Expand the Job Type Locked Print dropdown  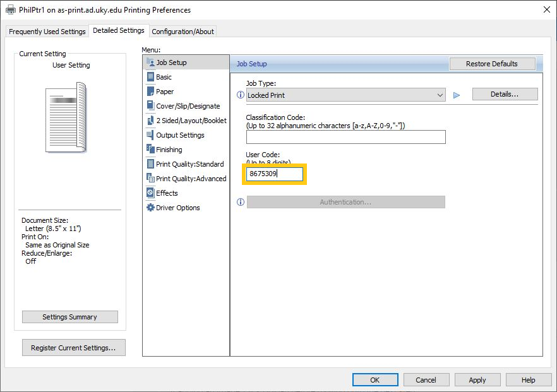point(345,95)
